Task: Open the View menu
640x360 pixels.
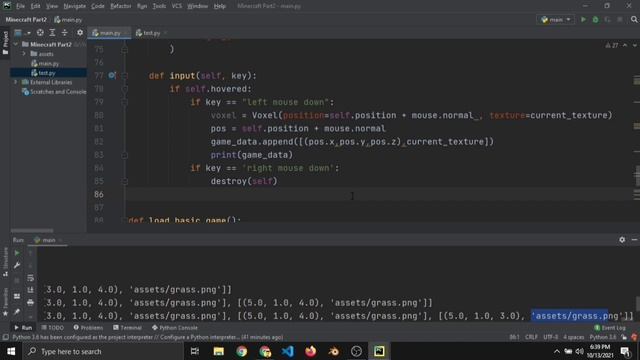Action: pos(52,6)
